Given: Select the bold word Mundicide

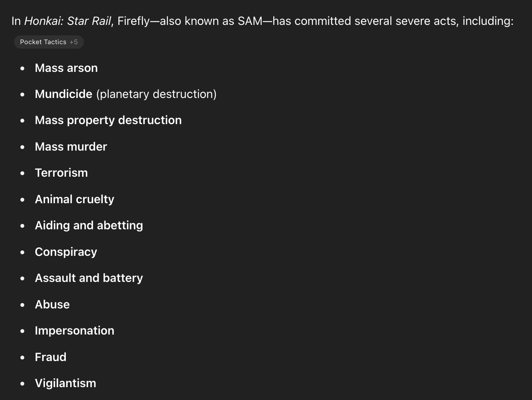Looking at the screenshot, I should 63,94.
